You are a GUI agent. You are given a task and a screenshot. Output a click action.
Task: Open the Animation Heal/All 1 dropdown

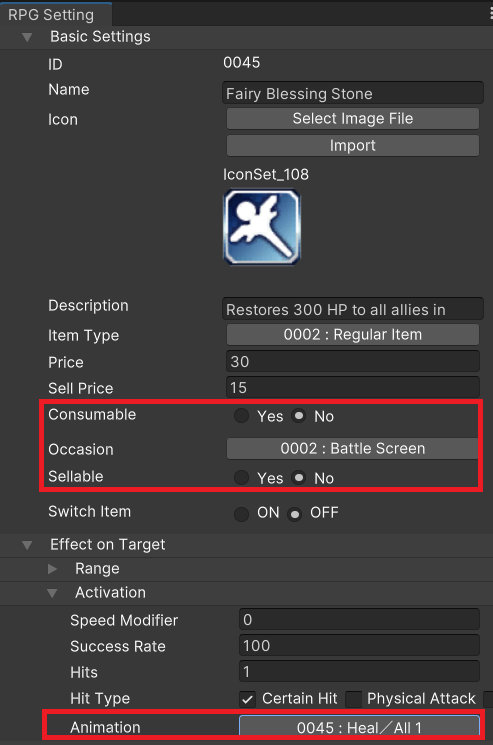(x=359, y=727)
